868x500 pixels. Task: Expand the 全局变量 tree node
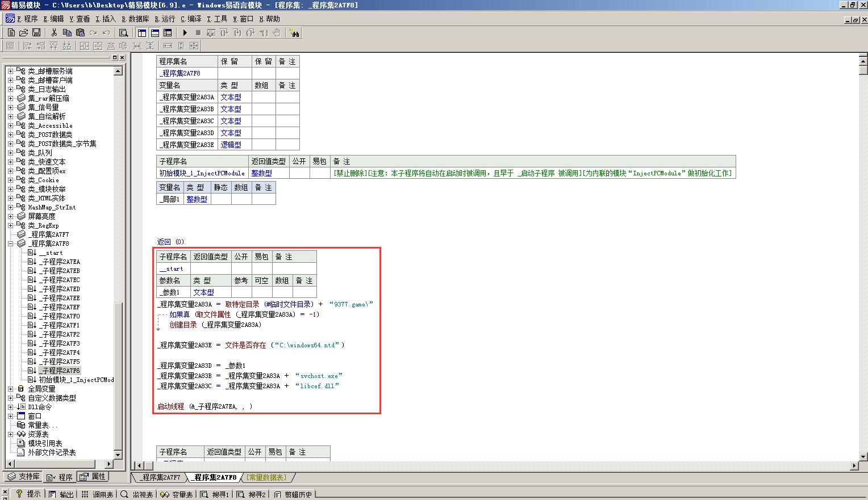[x=10, y=389]
